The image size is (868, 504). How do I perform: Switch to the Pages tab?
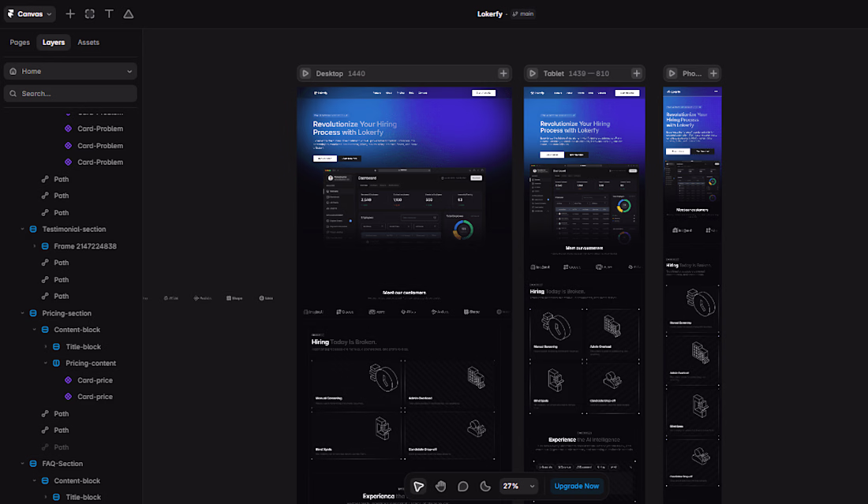point(20,42)
